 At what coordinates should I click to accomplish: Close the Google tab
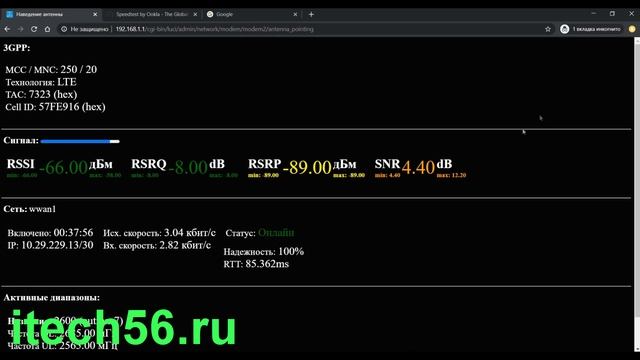(x=295, y=14)
